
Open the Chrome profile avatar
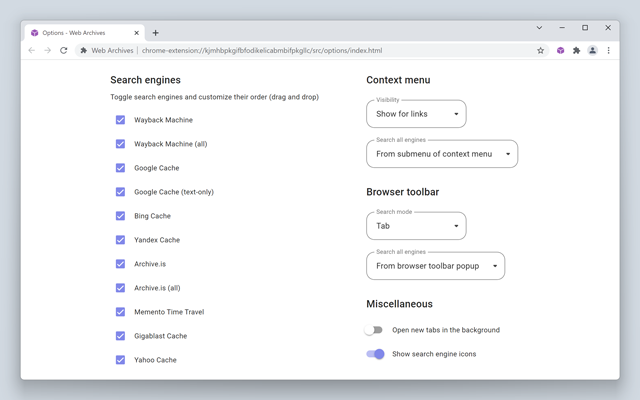coord(592,50)
